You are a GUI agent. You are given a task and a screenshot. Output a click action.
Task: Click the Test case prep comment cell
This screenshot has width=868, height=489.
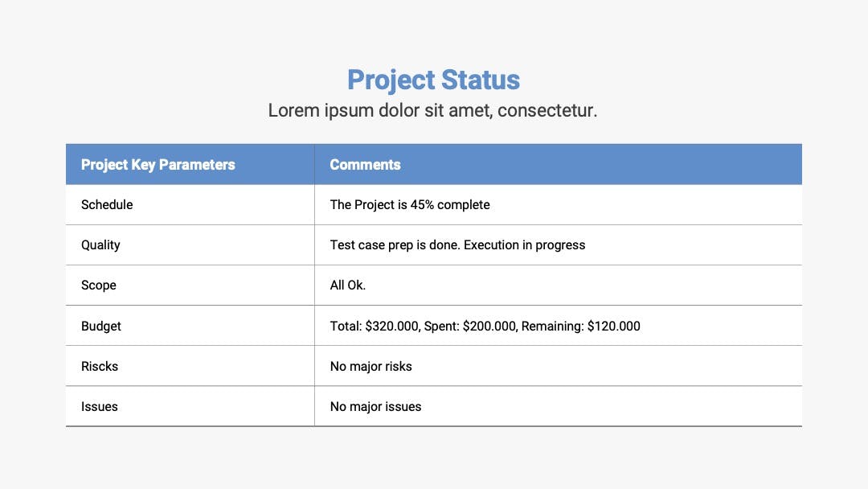558,245
